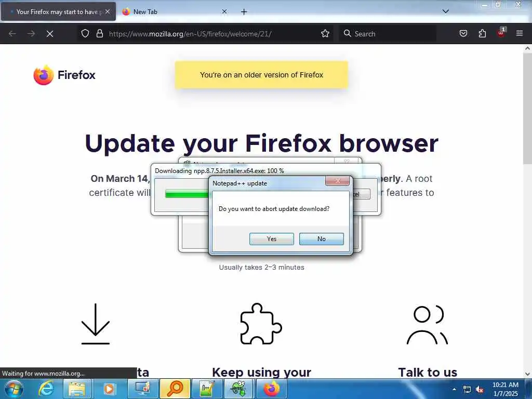This screenshot has width=532, height=399.
Task: Close the Notepad++ update dialog
Action: [337, 181]
